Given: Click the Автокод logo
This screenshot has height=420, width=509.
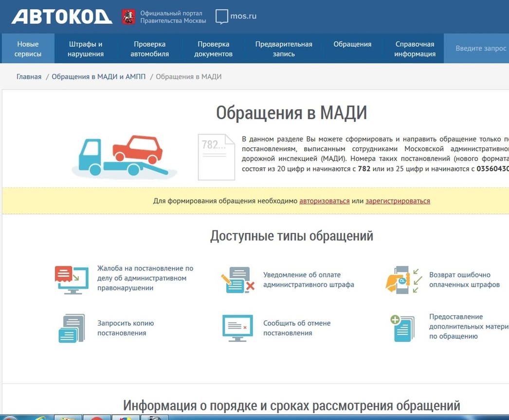Looking at the screenshot, I should [62, 17].
